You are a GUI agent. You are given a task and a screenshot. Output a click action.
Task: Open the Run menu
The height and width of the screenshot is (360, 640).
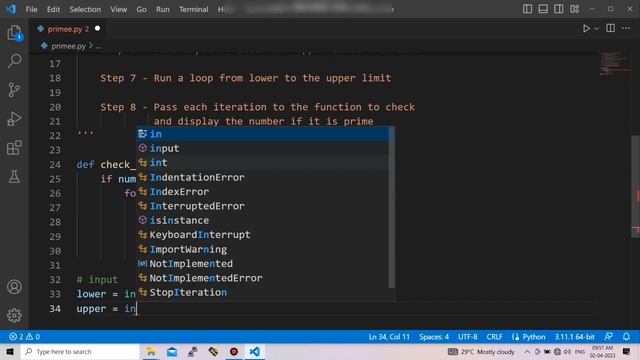pos(162,9)
